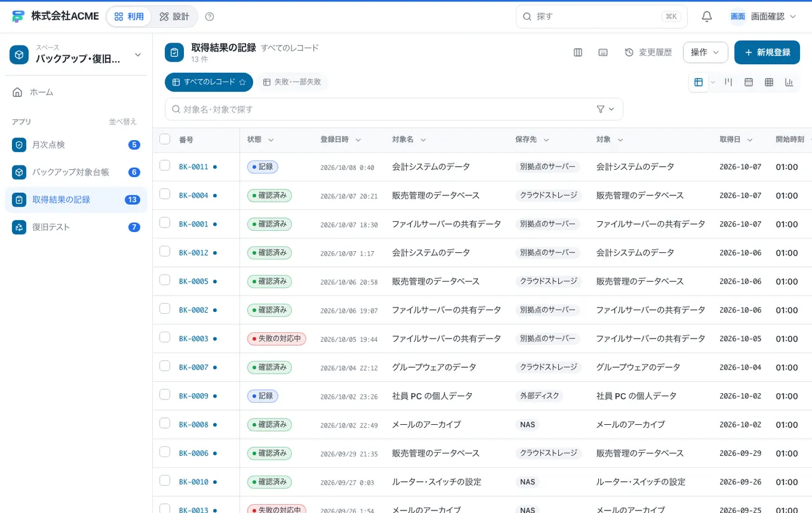Click the keyboard shortcuts icon

603,53
